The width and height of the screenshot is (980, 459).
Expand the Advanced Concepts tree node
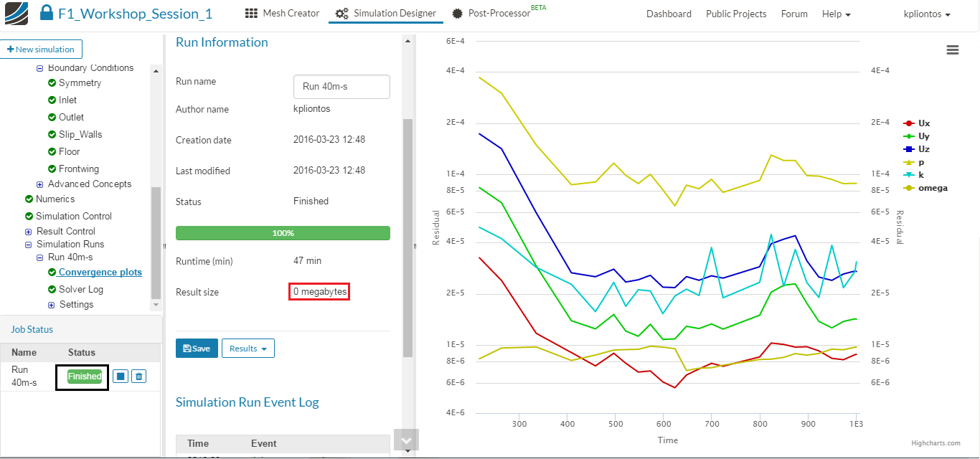pos(40,184)
